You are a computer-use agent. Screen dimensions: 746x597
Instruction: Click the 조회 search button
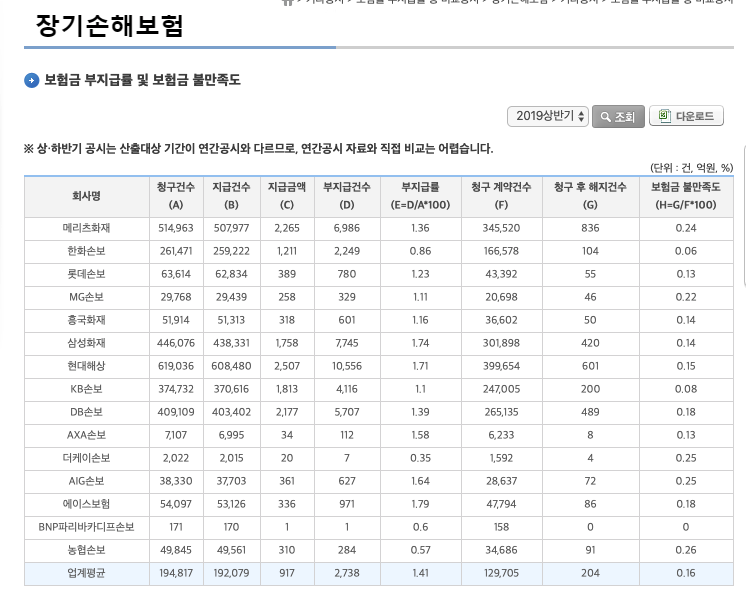point(618,116)
